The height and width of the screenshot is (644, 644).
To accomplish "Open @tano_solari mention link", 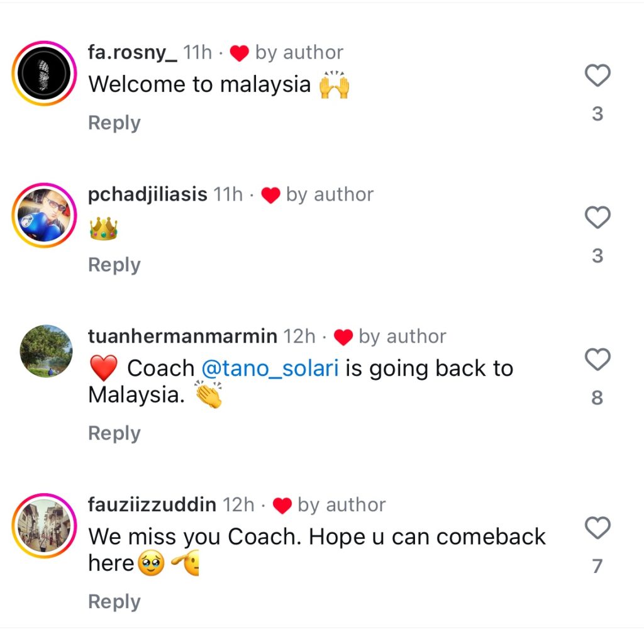I will click(x=270, y=368).
